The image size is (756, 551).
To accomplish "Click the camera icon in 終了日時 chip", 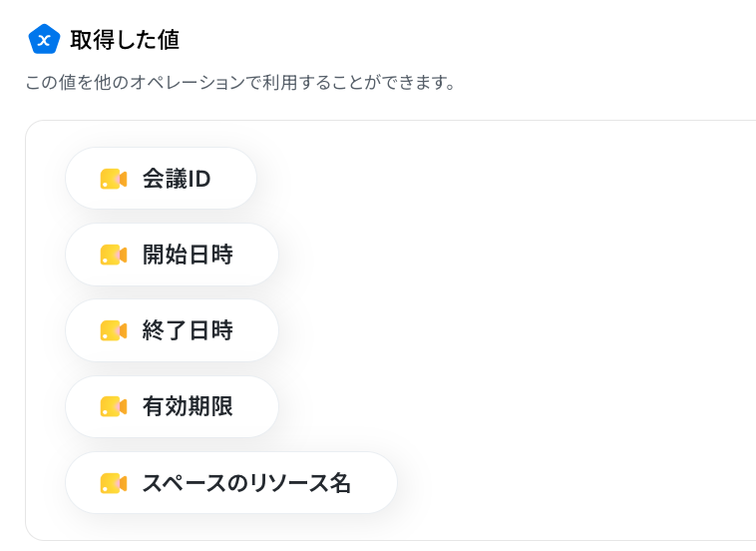I will tap(114, 330).
